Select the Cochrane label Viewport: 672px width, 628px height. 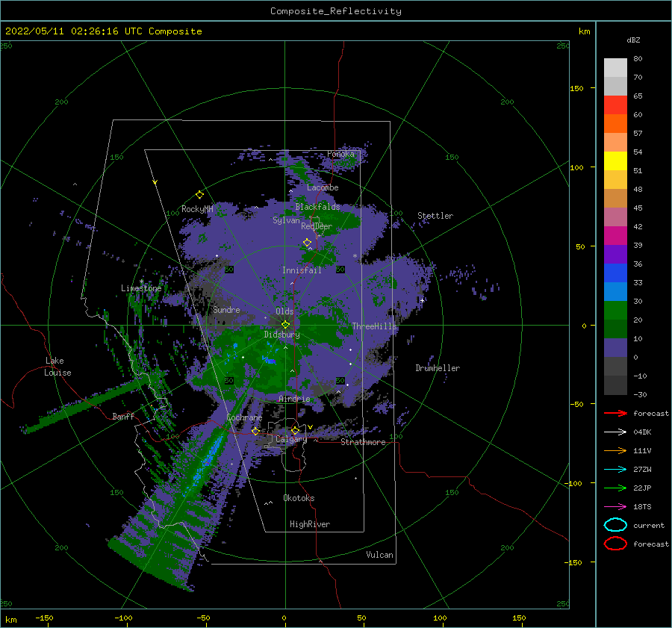244,417
